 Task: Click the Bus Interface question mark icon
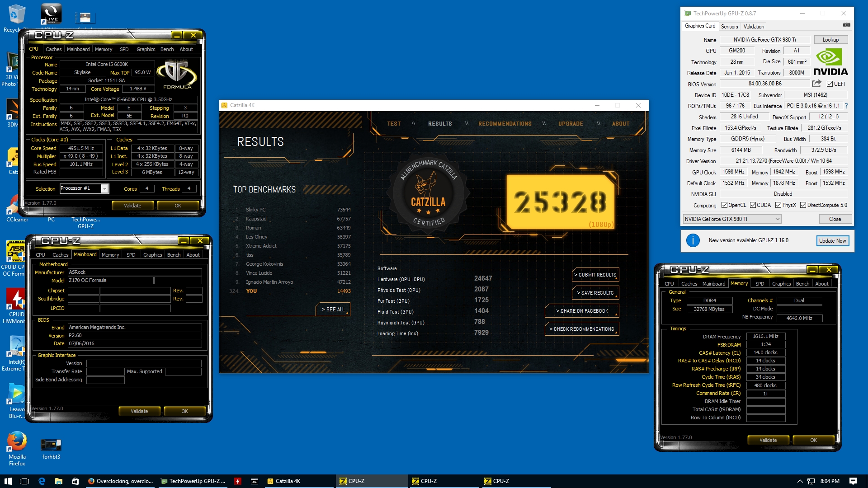point(846,106)
